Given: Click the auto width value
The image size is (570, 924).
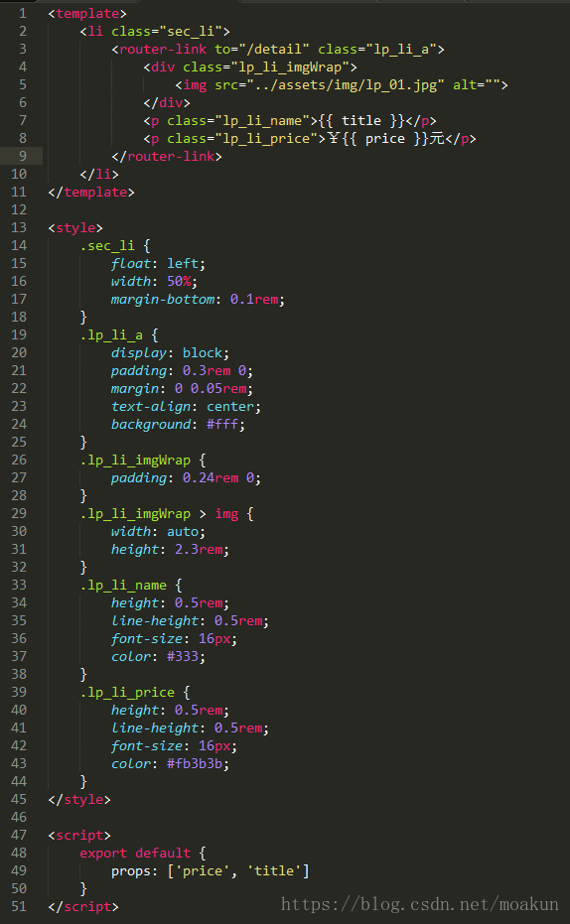Looking at the screenshot, I should [x=183, y=531].
